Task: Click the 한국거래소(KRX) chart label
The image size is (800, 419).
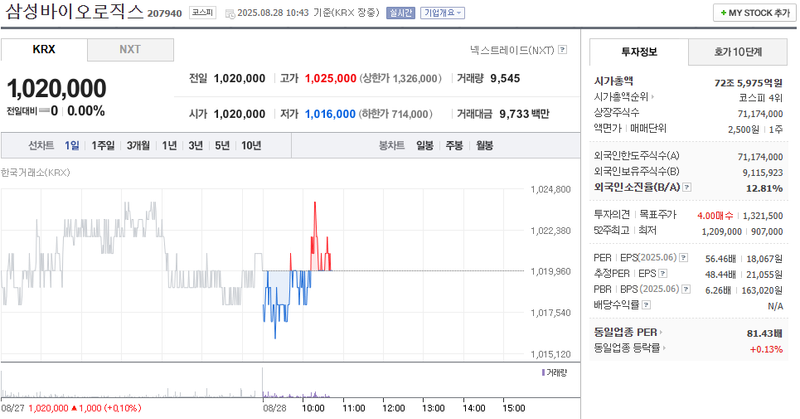Action: point(35,172)
